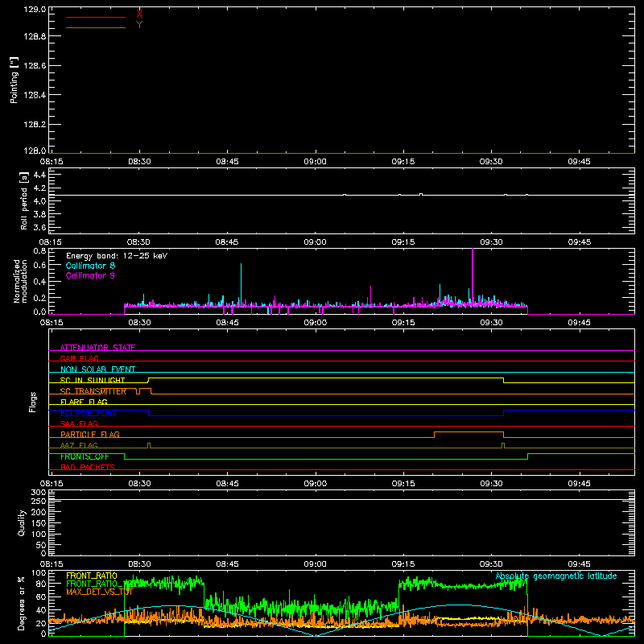The image size is (644, 644).
Task: Click the 'Roll period [s]' axis title
Action: [24, 200]
